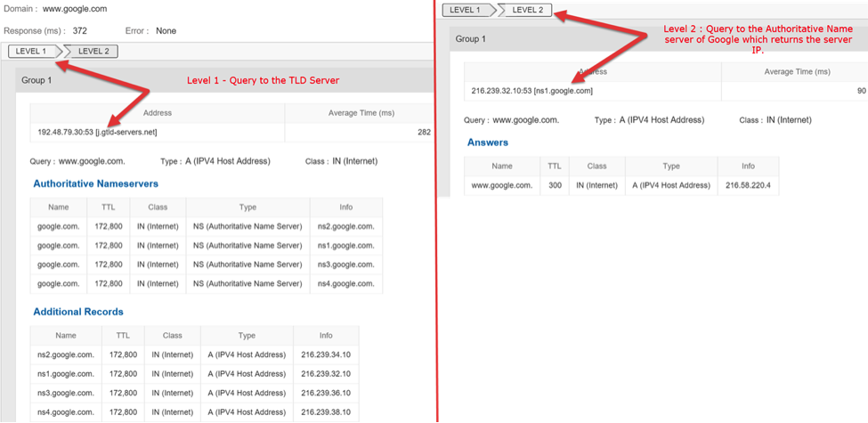
Task: Collapse Group 1 header above 192.48.79.30:53 address
Action: [224, 80]
